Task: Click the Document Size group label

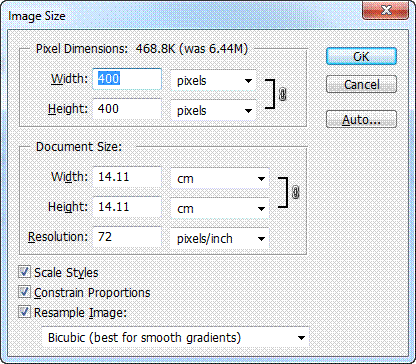Action: [x=79, y=147]
